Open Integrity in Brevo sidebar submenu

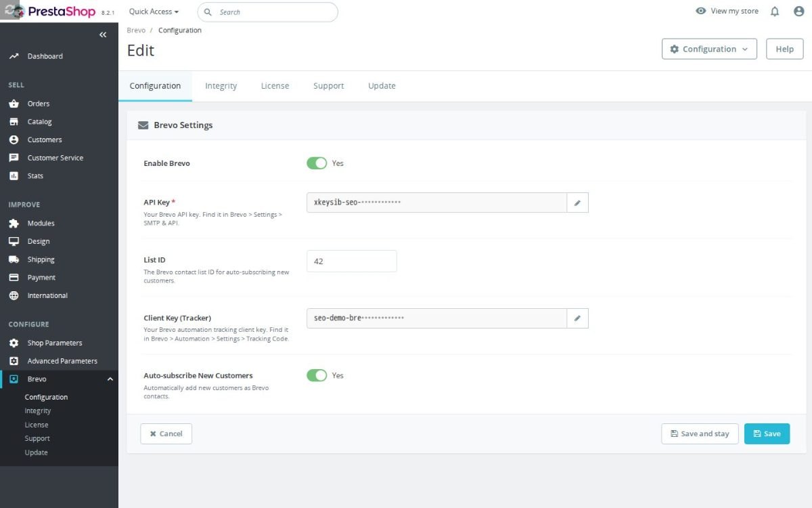click(x=38, y=410)
